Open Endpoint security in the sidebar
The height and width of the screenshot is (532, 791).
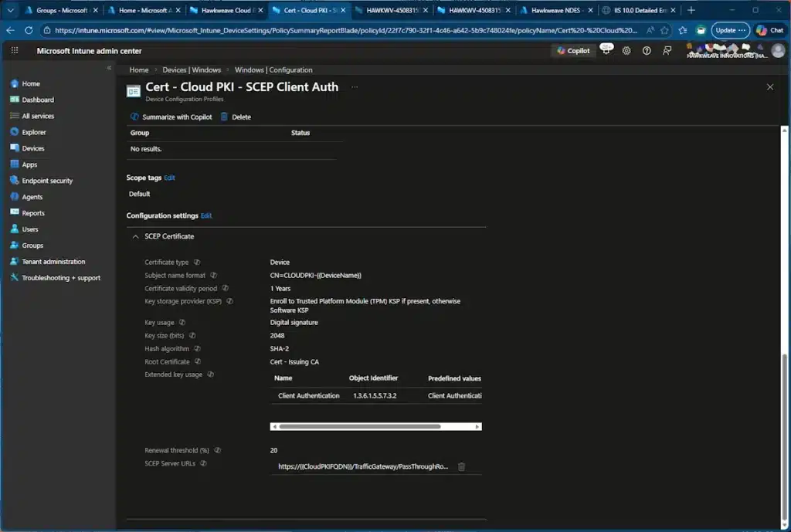pos(47,181)
